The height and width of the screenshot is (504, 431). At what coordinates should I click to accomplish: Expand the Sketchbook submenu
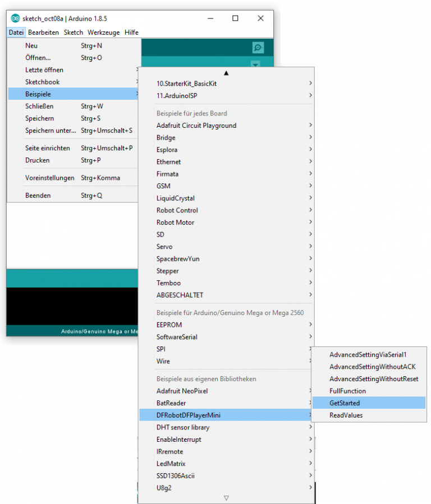coord(74,82)
